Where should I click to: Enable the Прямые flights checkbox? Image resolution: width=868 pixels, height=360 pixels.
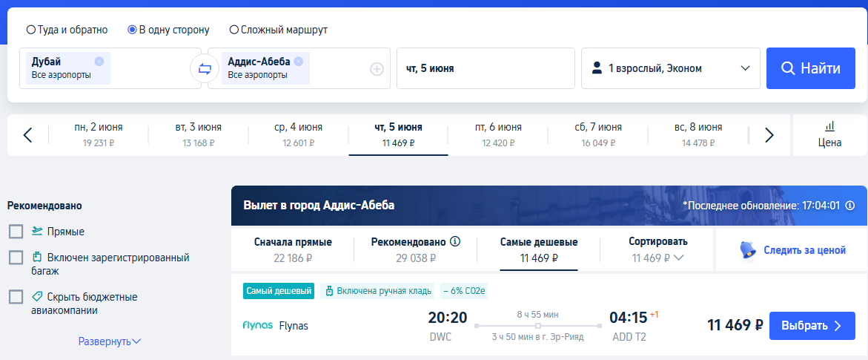click(x=16, y=232)
